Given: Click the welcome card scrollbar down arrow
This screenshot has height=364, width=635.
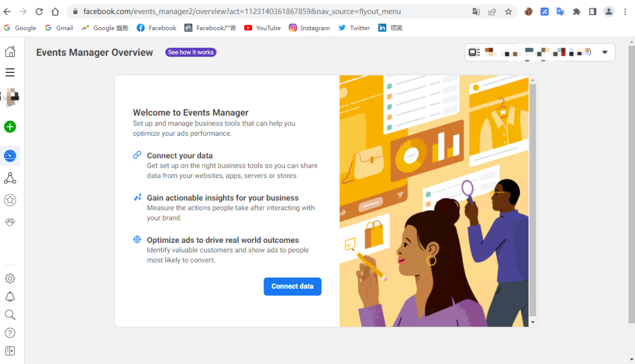Looking at the screenshot, I should 533,322.
